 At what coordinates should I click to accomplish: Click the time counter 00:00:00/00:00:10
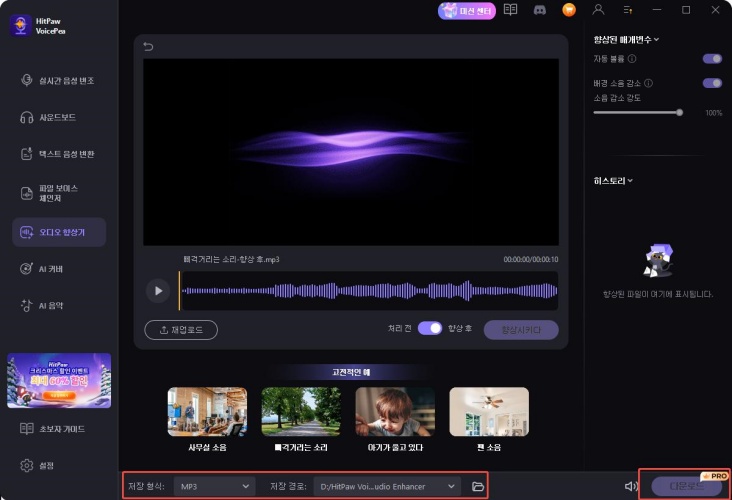click(530, 259)
